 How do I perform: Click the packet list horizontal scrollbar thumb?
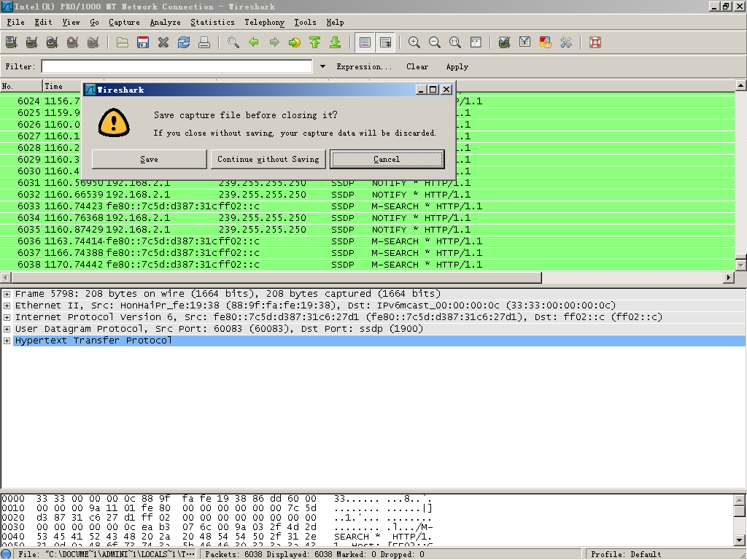[x=276, y=277]
